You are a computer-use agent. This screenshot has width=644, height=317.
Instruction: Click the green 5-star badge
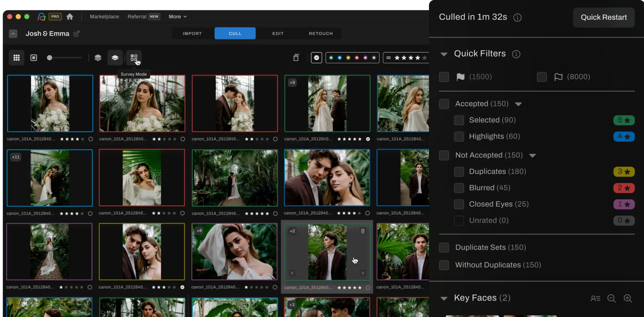624,120
